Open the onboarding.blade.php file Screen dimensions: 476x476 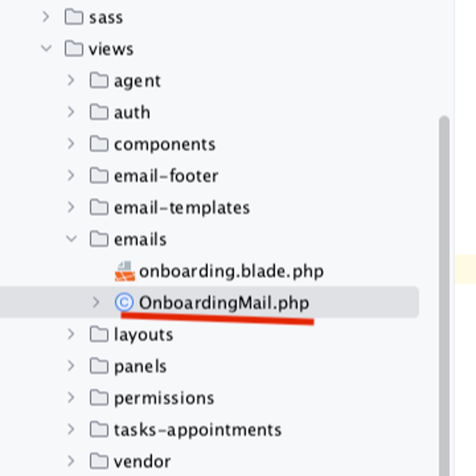pos(231,271)
